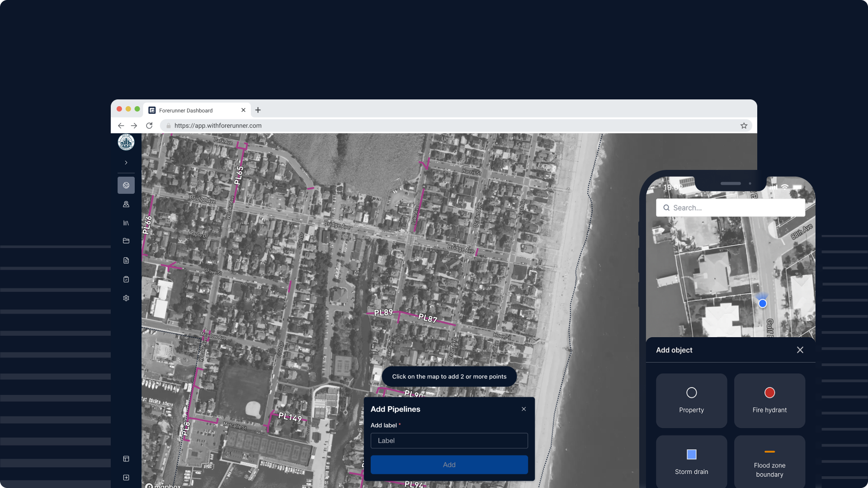
Task: Click the layout panel icon in sidebar
Action: pos(126,459)
